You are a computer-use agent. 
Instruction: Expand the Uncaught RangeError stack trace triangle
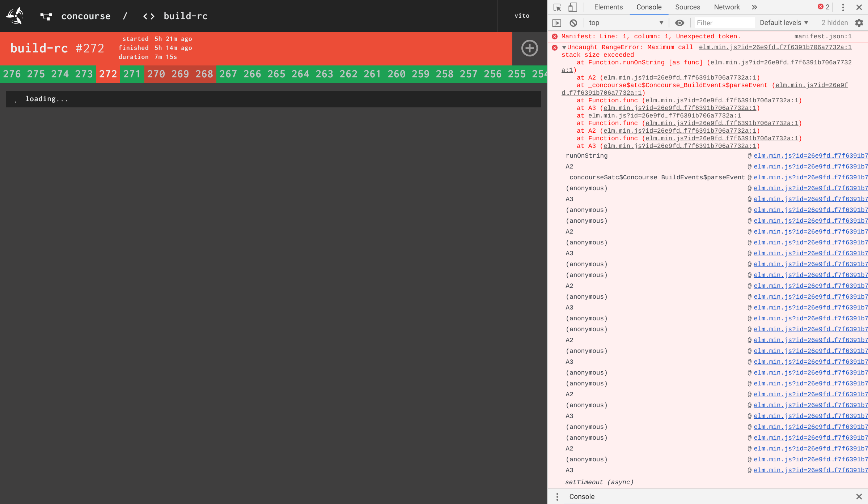click(563, 47)
